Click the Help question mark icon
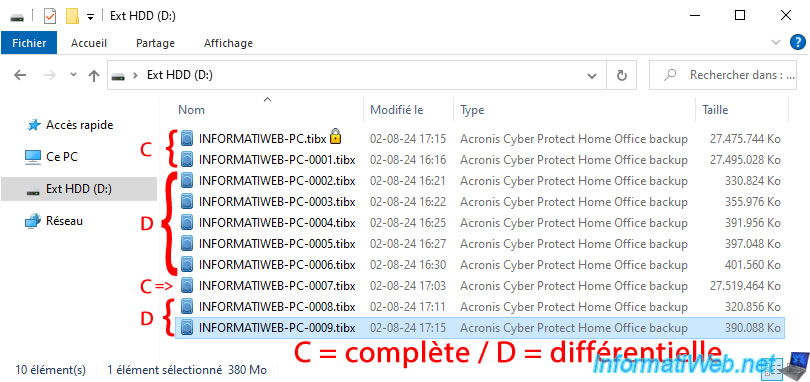This screenshot has width=810, height=382. coord(798,42)
